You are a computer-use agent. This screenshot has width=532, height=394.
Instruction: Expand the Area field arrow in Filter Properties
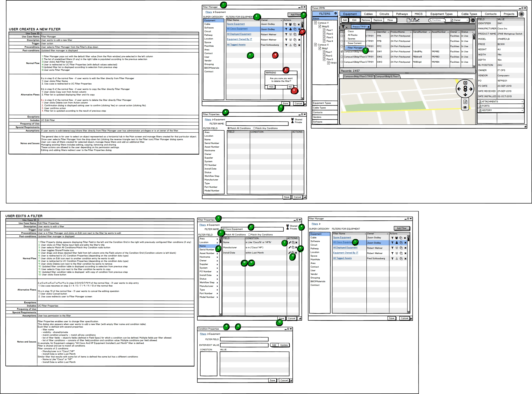pyautogui.click(x=217, y=239)
